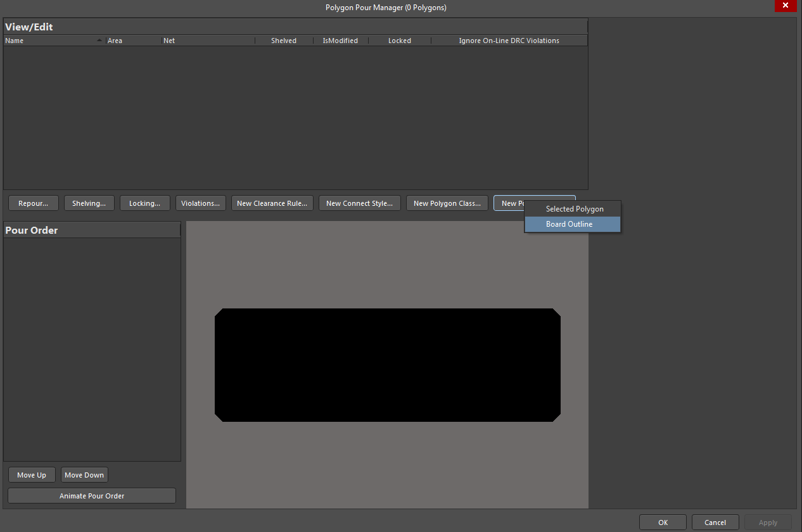Open the Shelving... options

pos(89,203)
